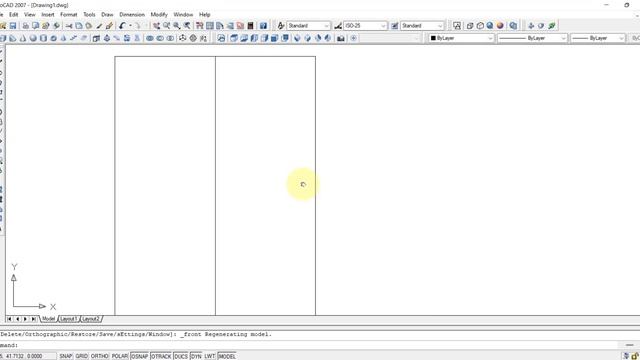
Task: Click the 3D Move gizmo icon
Action: click(183, 38)
